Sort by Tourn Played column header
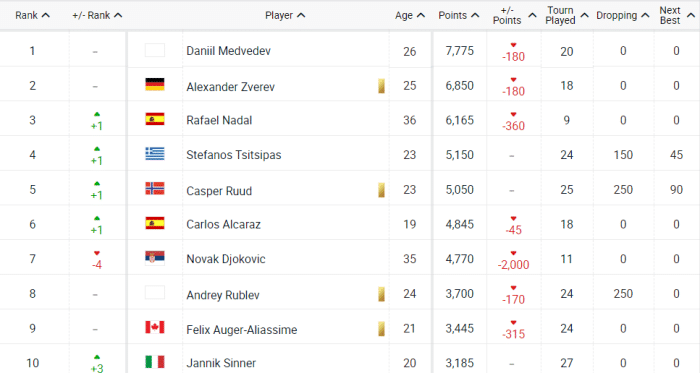 567,15
